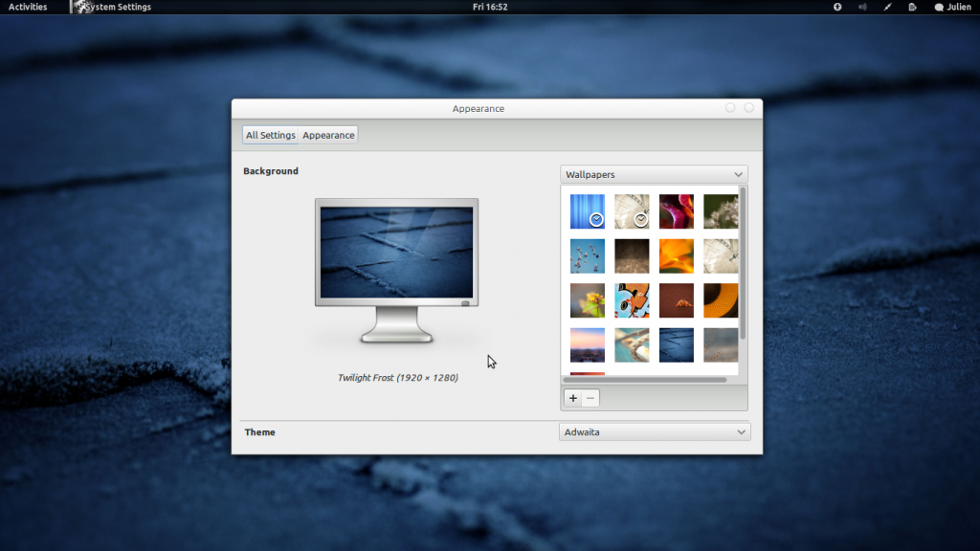Click the minus icon to remove wallpaper

[590, 398]
